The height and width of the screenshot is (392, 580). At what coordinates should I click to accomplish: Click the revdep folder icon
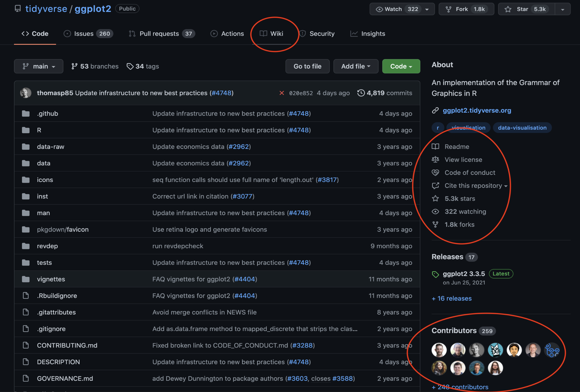26,246
